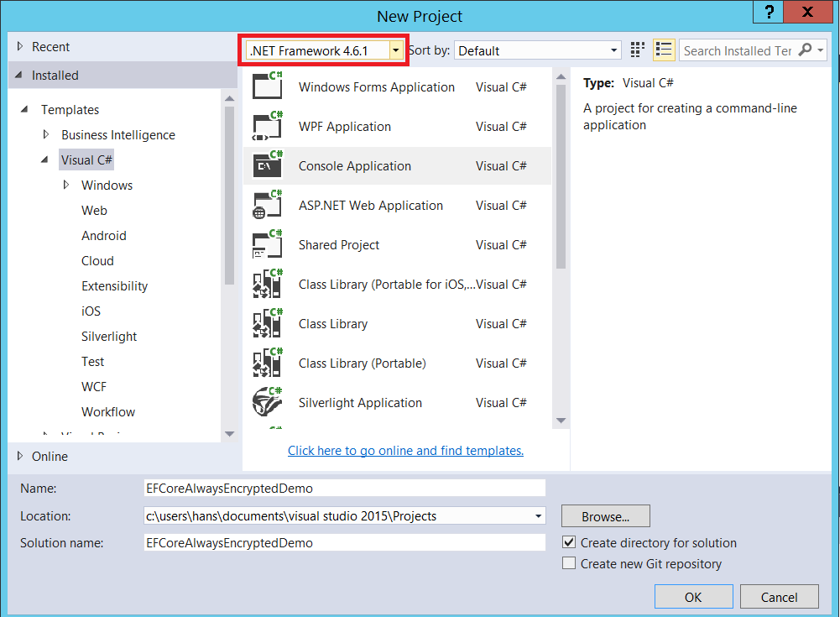Viewport: 840px width, 617px height.
Task: Click the WPF Application template icon
Action: coord(268,127)
